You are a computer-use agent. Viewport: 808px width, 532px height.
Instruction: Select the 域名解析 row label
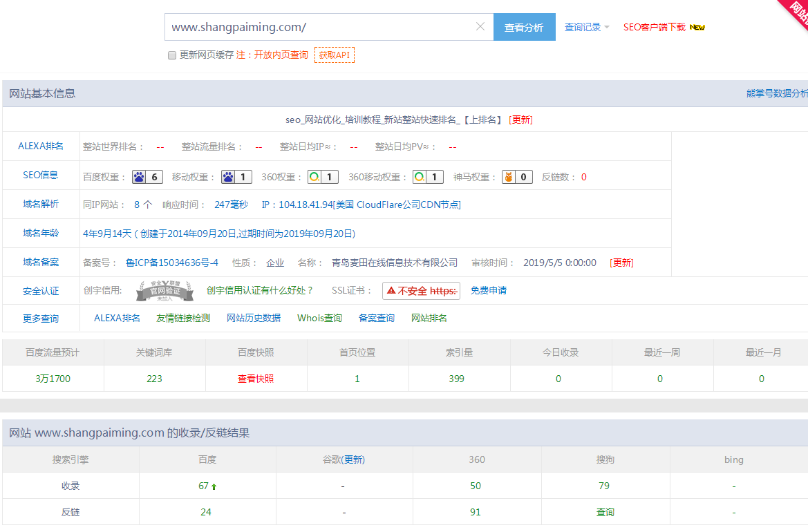click(x=41, y=205)
